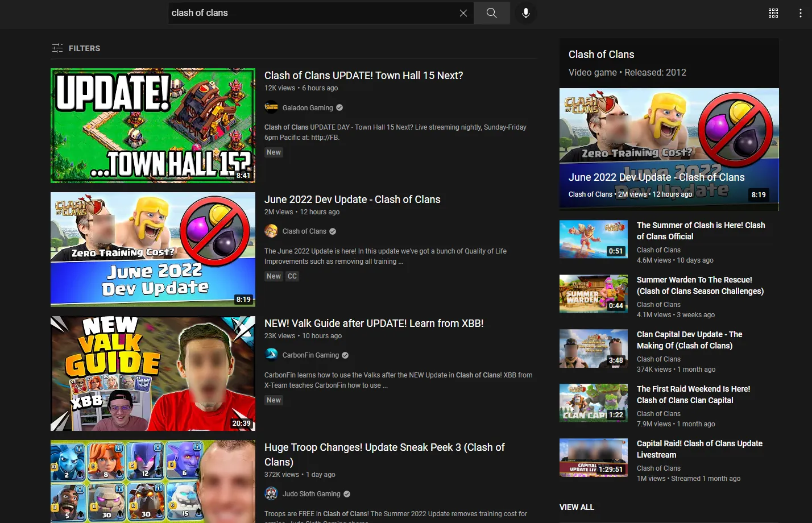Play the Huge Troop Changes video thumbnail

point(153,482)
